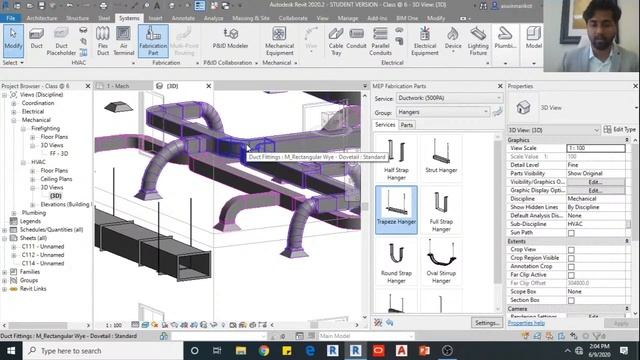This screenshot has width=640, height=360.
Task: Click the Settings... button in Fabrication Parts
Action: tap(487, 323)
